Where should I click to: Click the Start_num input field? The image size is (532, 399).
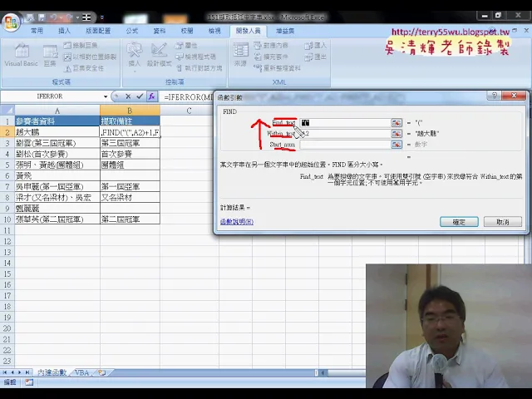pyautogui.click(x=345, y=145)
